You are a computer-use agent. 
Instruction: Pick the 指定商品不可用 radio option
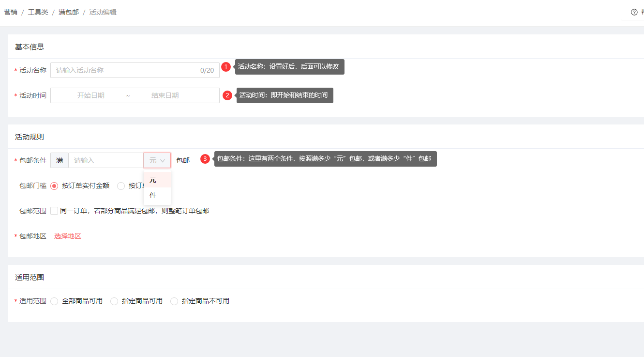click(x=174, y=301)
